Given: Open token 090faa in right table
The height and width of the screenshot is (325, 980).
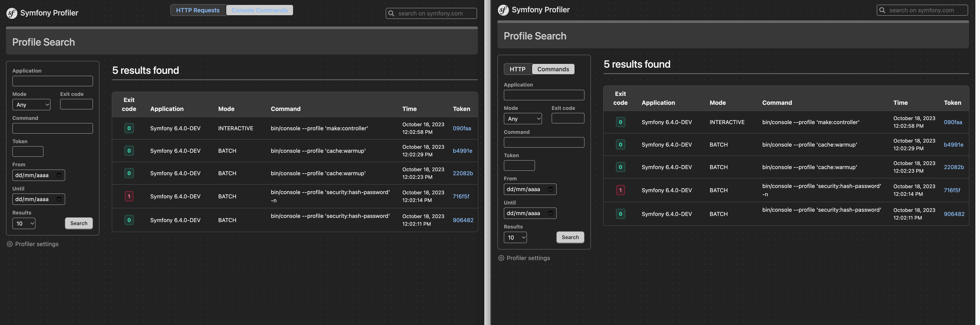Looking at the screenshot, I should click(x=953, y=122).
